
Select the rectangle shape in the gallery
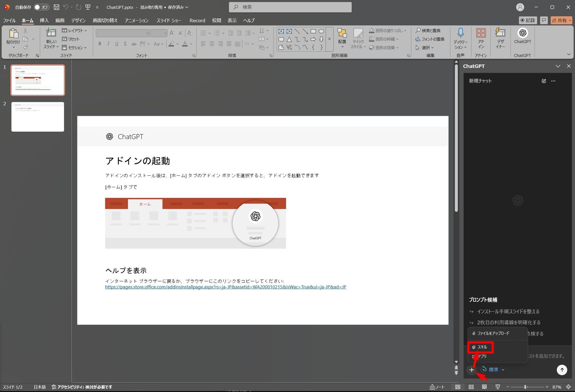(x=313, y=31)
